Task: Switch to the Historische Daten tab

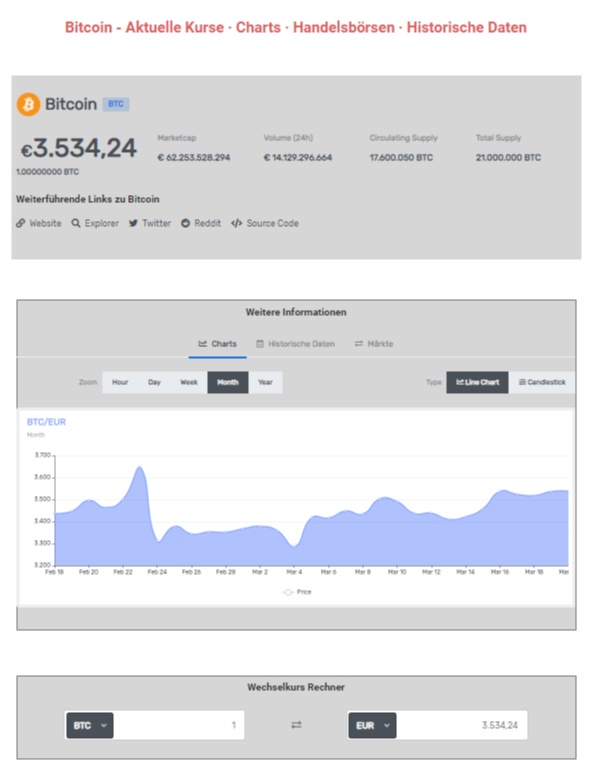Action: pyautogui.click(x=295, y=344)
